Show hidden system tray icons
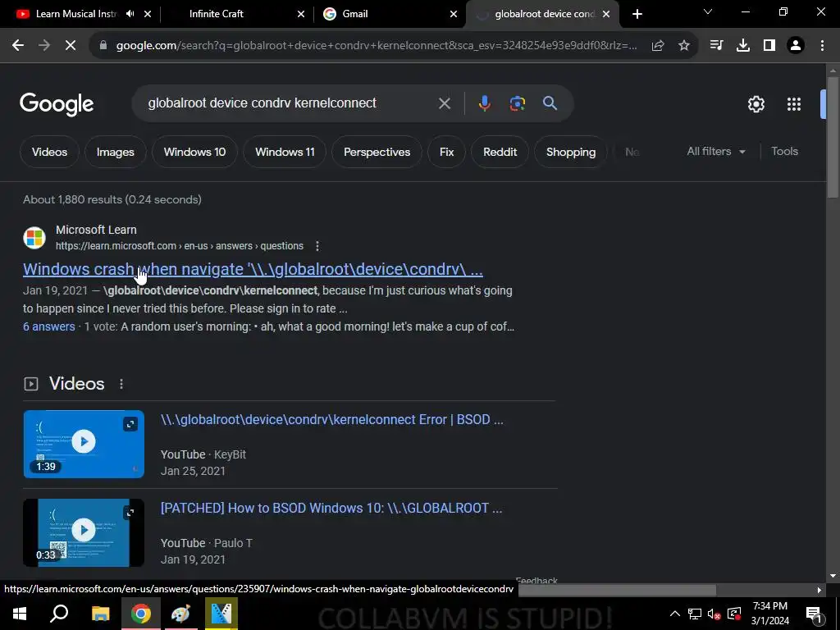 point(675,614)
